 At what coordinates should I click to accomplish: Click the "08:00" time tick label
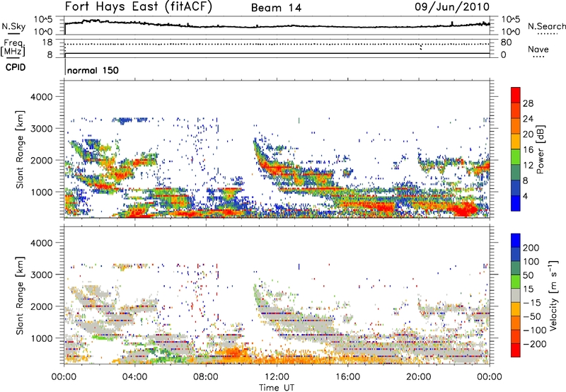(206, 377)
